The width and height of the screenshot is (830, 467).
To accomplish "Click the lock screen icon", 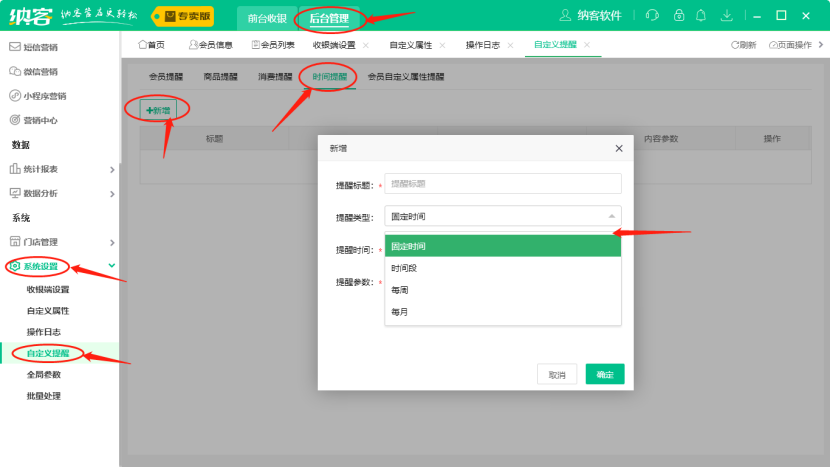I will pyautogui.click(x=679, y=16).
